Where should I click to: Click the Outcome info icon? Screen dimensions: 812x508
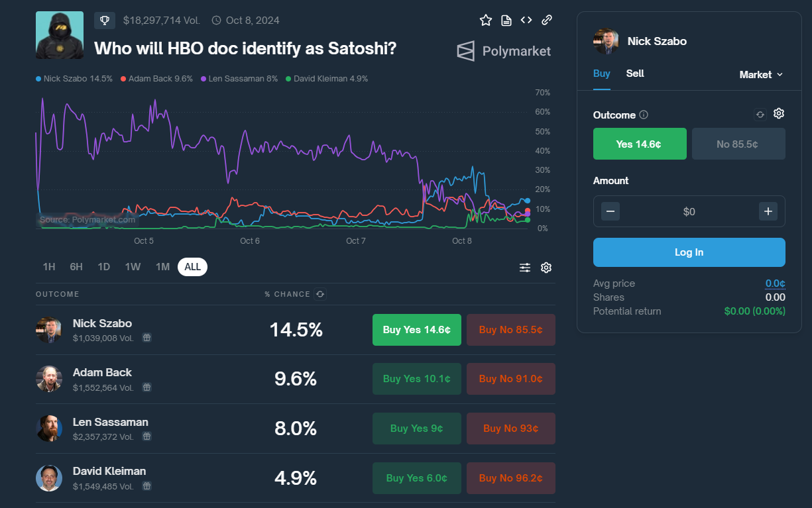tap(644, 115)
